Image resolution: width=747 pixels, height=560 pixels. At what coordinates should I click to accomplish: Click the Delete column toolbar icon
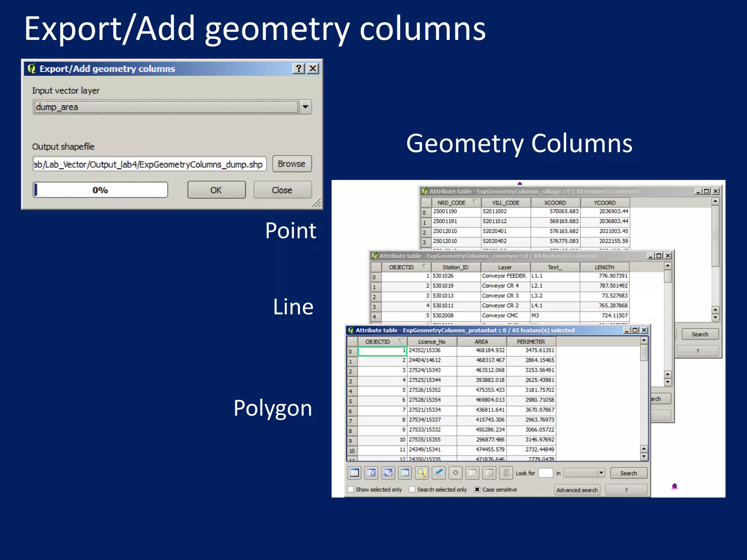click(x=489, y=473)
